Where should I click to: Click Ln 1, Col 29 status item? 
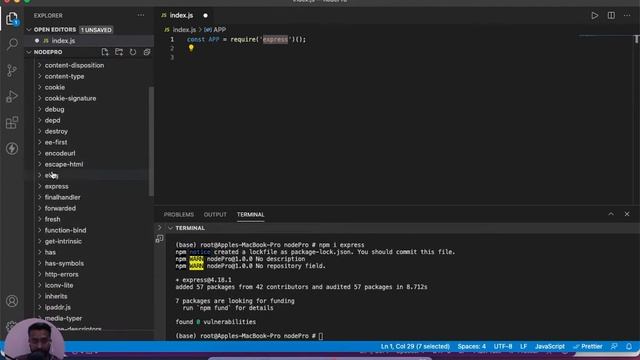(415, 346)
